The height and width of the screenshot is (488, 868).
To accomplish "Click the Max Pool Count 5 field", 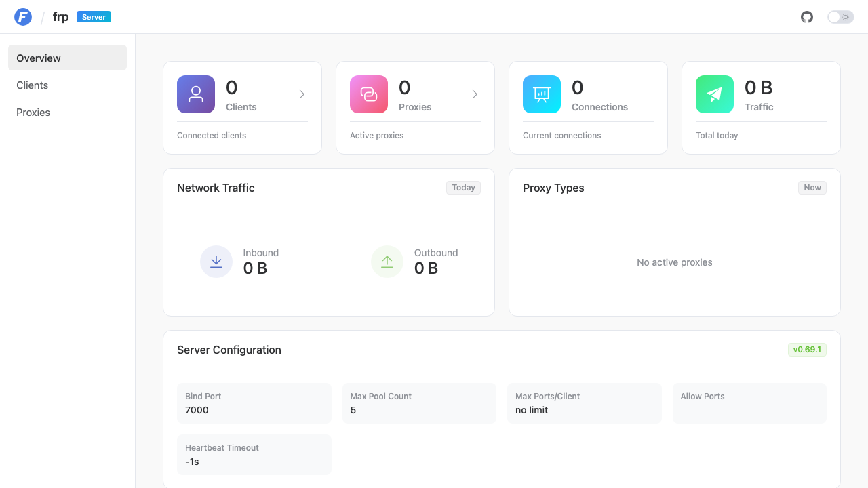I will pyautogui.click(x=419, y=403).
